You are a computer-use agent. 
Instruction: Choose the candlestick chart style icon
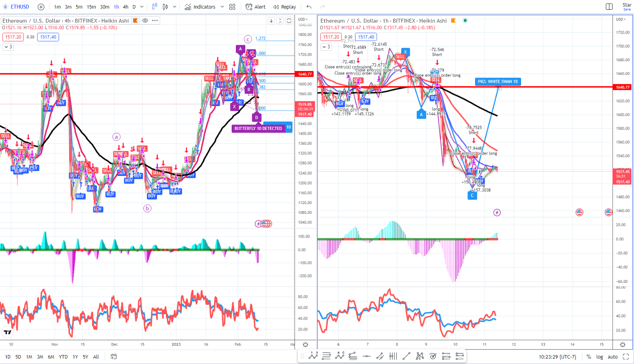point(165,7)
